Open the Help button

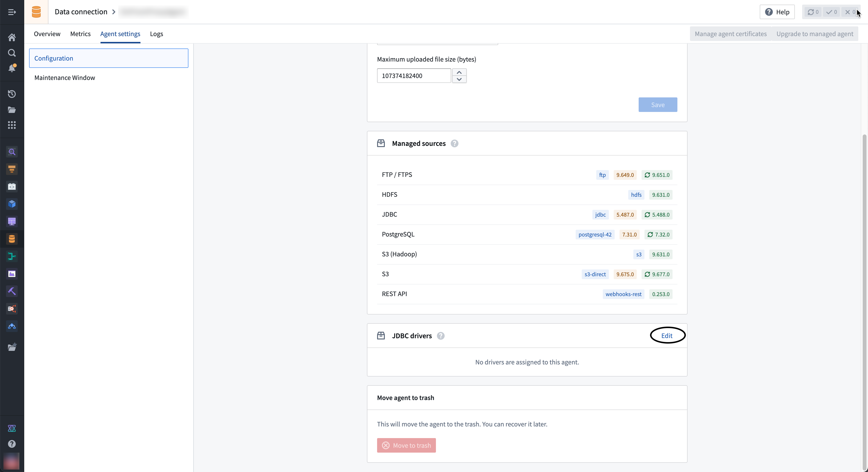[777, 12]
